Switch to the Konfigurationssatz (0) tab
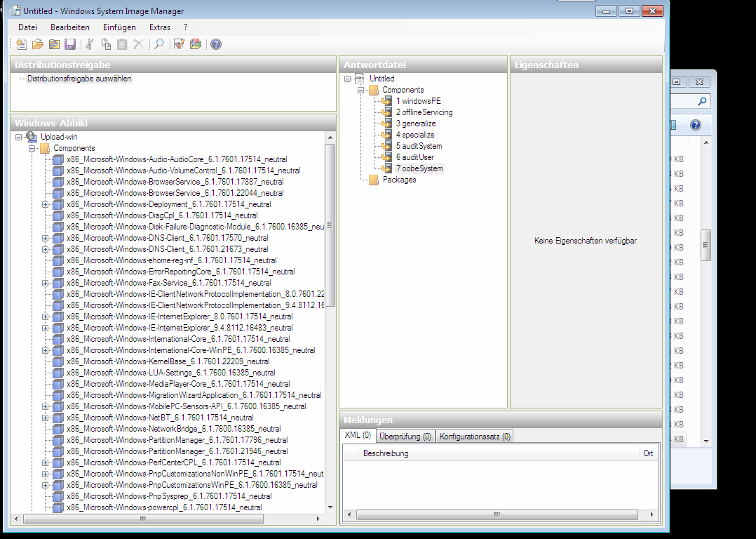756x539 pixels. tap(475, 437)
